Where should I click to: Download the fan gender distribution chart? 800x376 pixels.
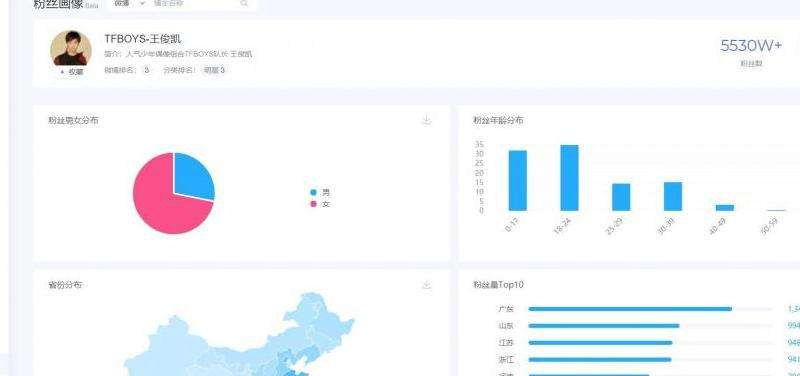427,120
